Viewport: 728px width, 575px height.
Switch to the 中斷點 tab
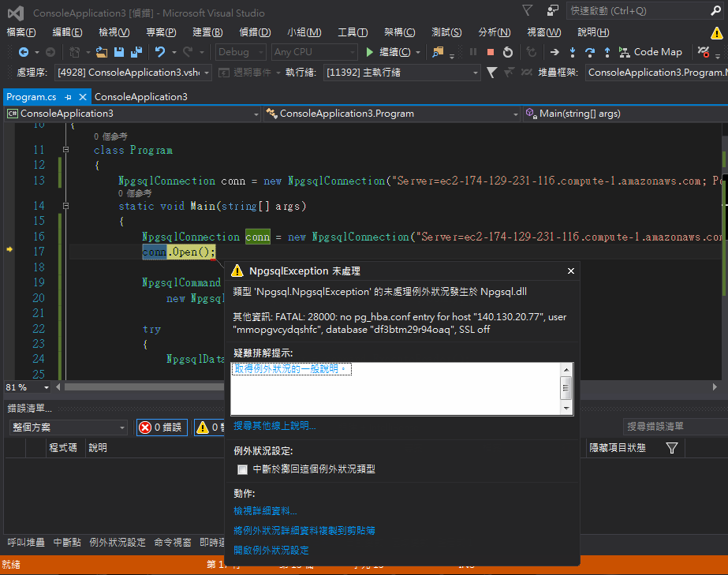click(67, 543)
